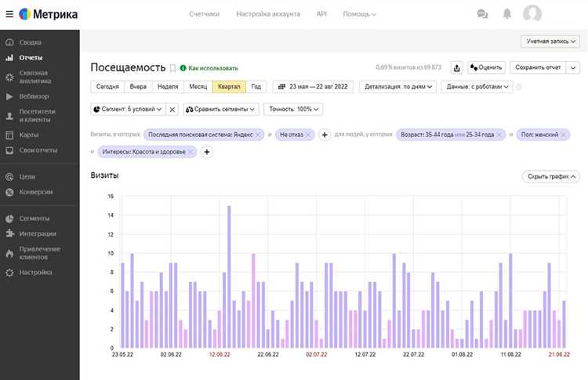588x380 pixels.
Task: Click the export report icon
Action: click(x=457, y=68)
